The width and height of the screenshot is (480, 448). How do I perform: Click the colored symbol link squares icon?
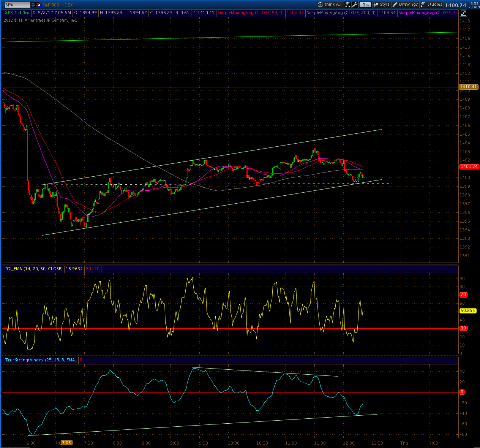point(39,5)
